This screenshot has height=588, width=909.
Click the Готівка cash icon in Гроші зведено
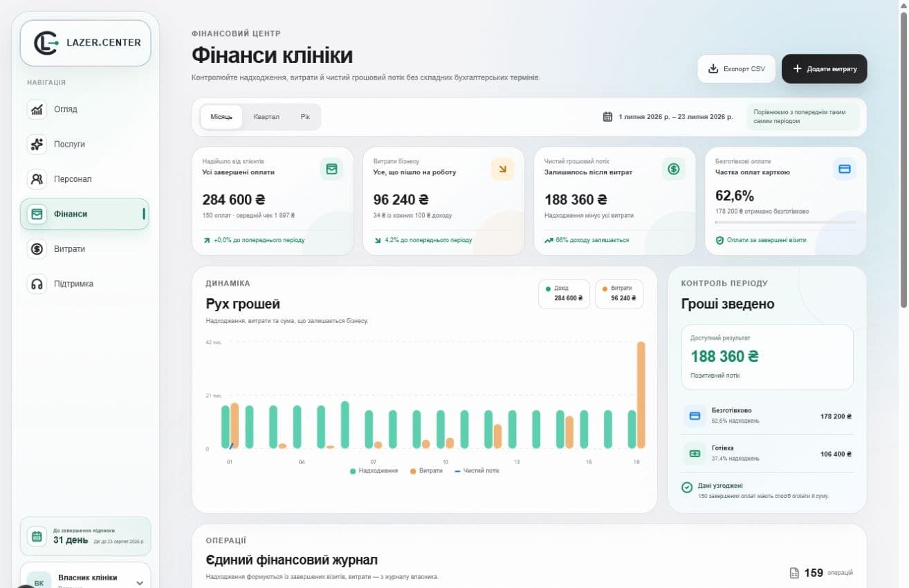point(695,454)
